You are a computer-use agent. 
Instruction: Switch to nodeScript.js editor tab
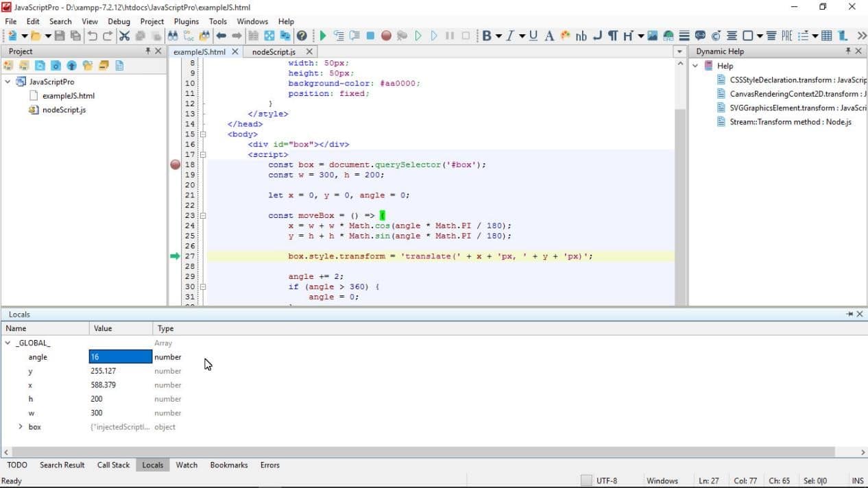click(x=274, y=51)
